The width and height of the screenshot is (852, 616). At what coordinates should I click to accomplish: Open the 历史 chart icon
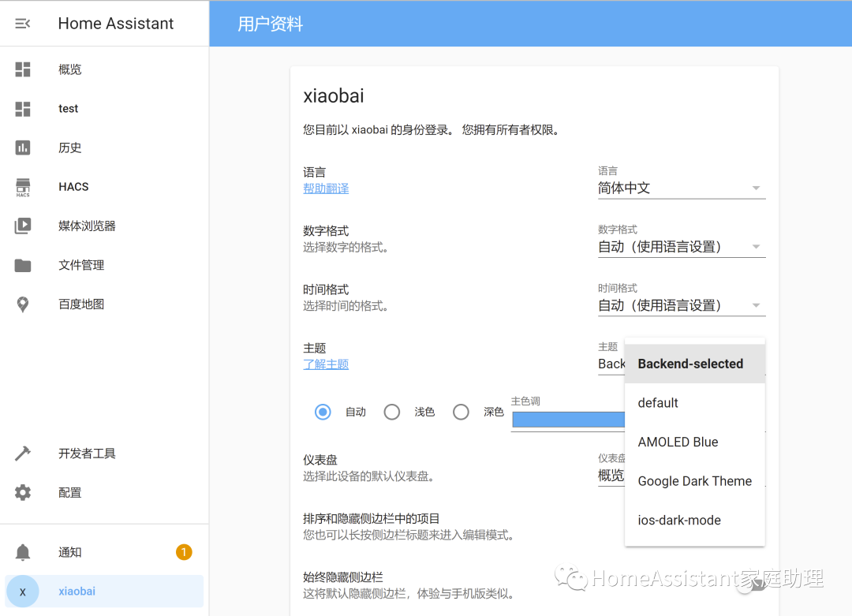[23, 147]
